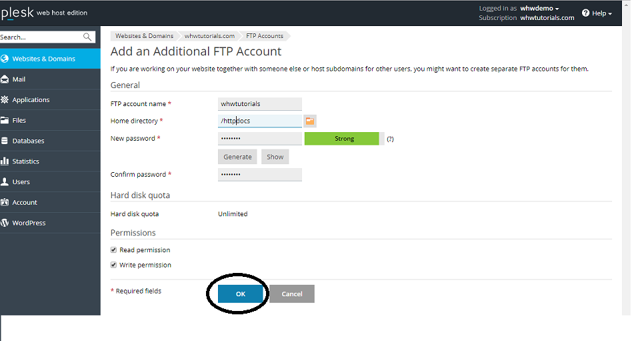Select Websites & Domains in sidebar

[43, 59]
